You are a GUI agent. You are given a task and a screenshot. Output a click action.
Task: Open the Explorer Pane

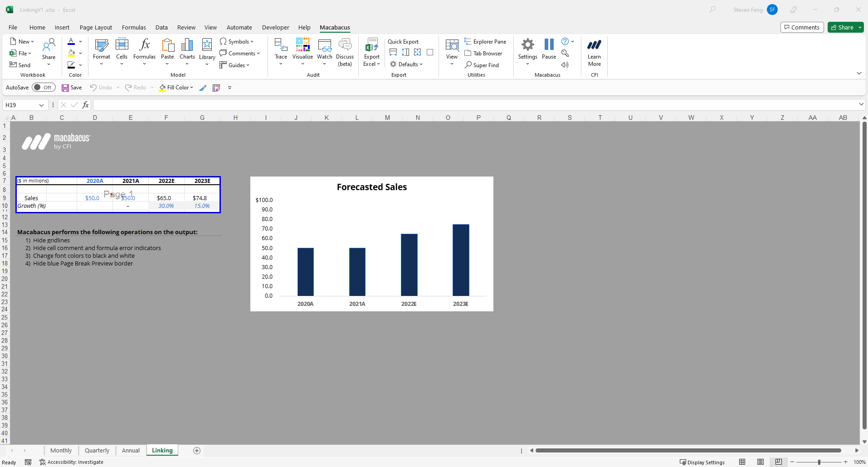click(x=485, y=41)
